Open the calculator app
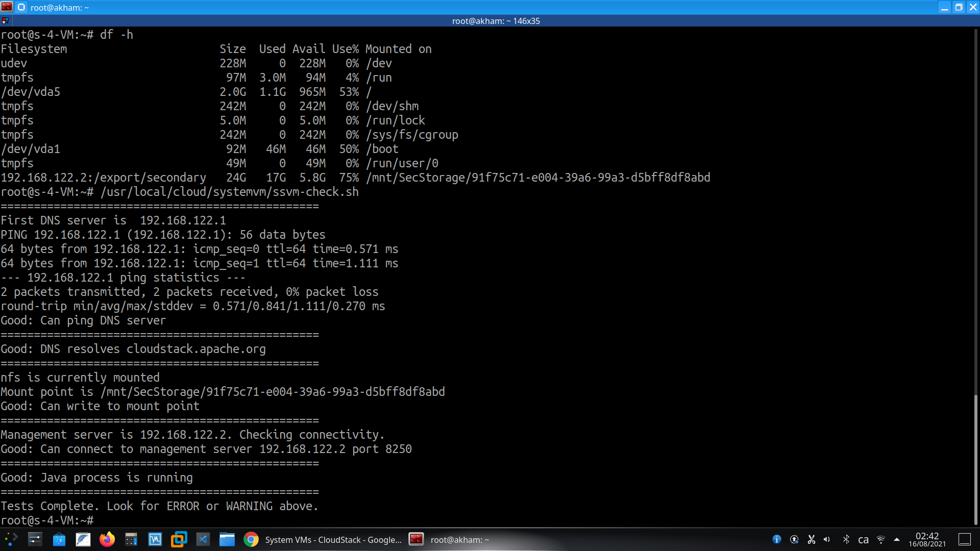 coord(131,539)
